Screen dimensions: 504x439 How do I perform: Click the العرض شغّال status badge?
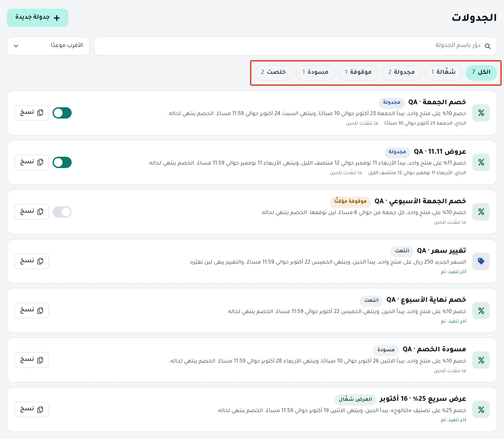355,399
